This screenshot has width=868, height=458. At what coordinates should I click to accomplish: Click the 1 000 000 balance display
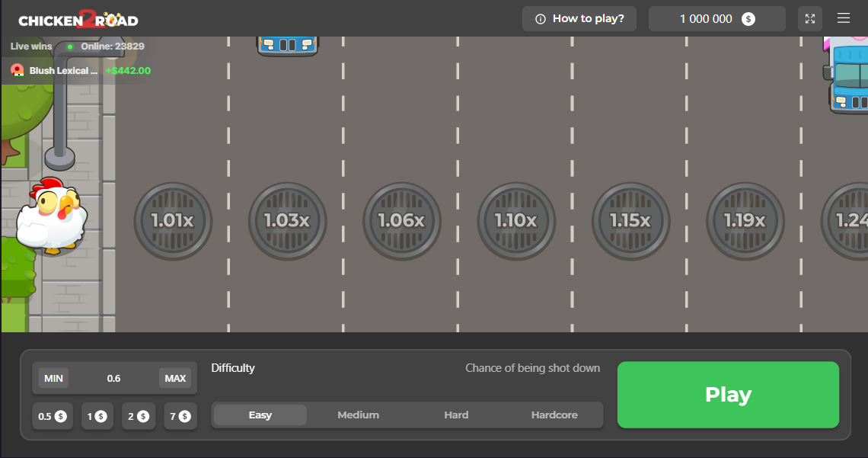(x=716, y=19)
